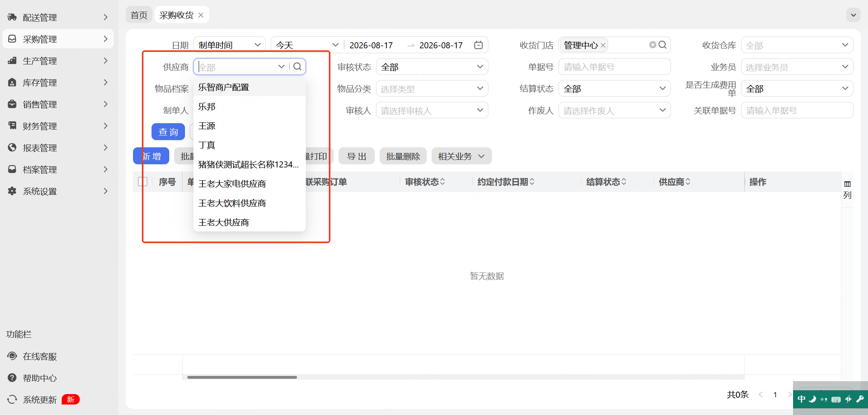Open the 审核人 dropdown
The height and width of the screenshot is (415, 868).
(432, 110)
